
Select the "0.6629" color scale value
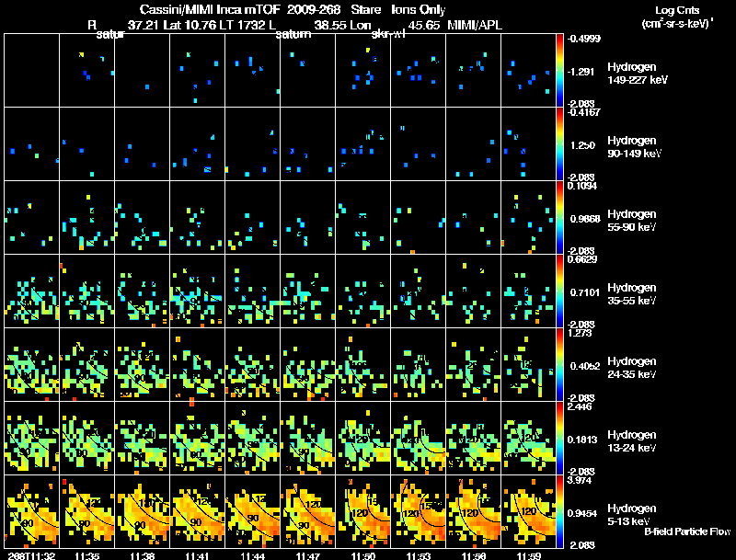[582, 259]
